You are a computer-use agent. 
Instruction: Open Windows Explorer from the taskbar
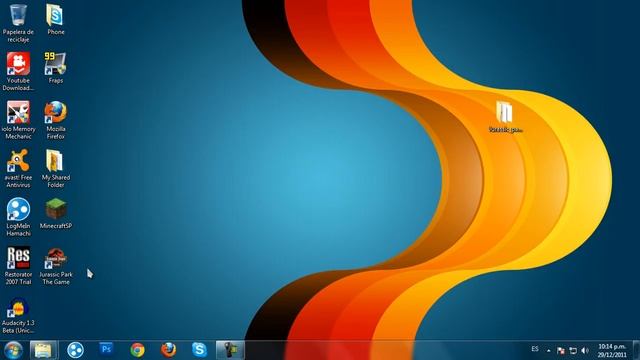point(43,350)
